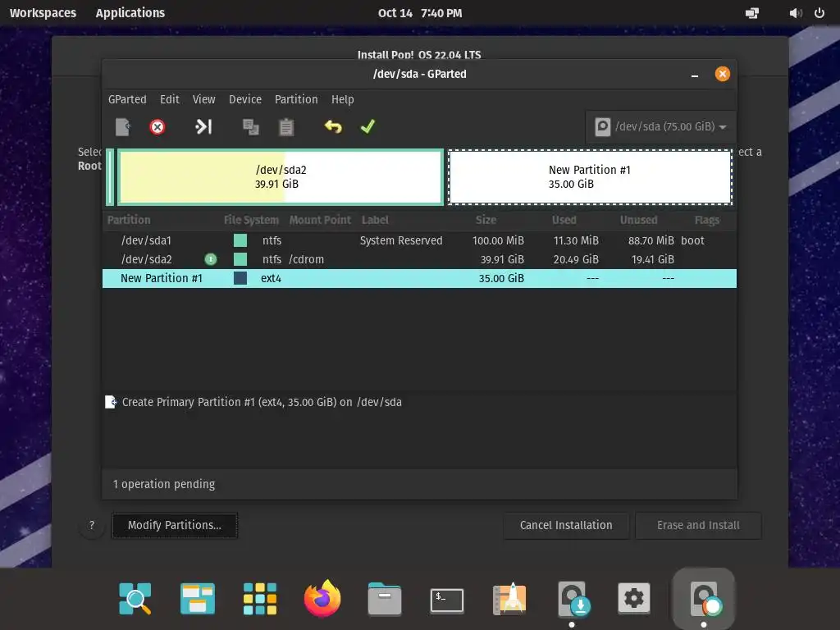Open the Edit menu
Viewport: 840px width, 630px height.
(x=169, y=99)
